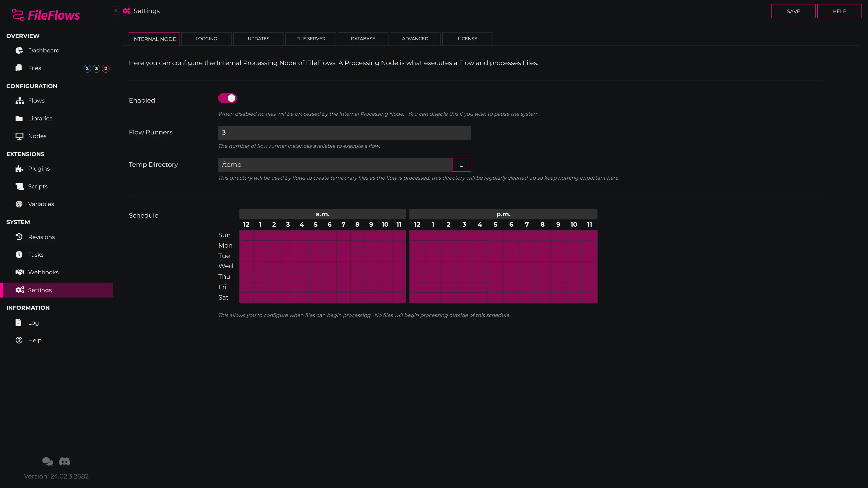Click the Revisions history icon
868x488 pixels.
[19, 237]
